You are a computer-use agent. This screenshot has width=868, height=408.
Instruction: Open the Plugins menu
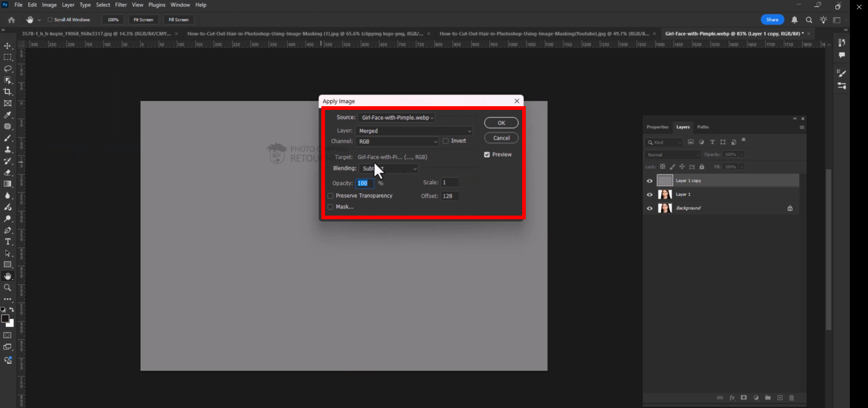tap(157, 5)
